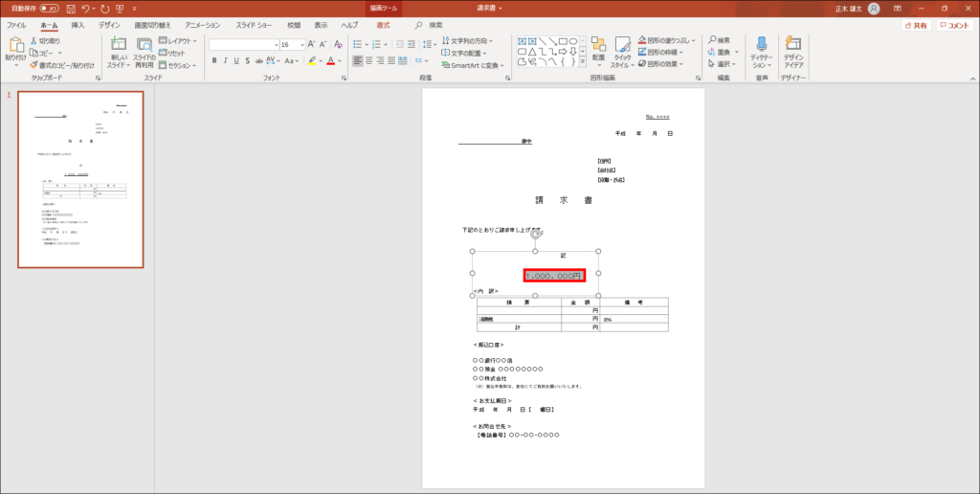Click the Arrange (配置) button
The height and width of the screenshot is (494, 980).
[598, 53]
